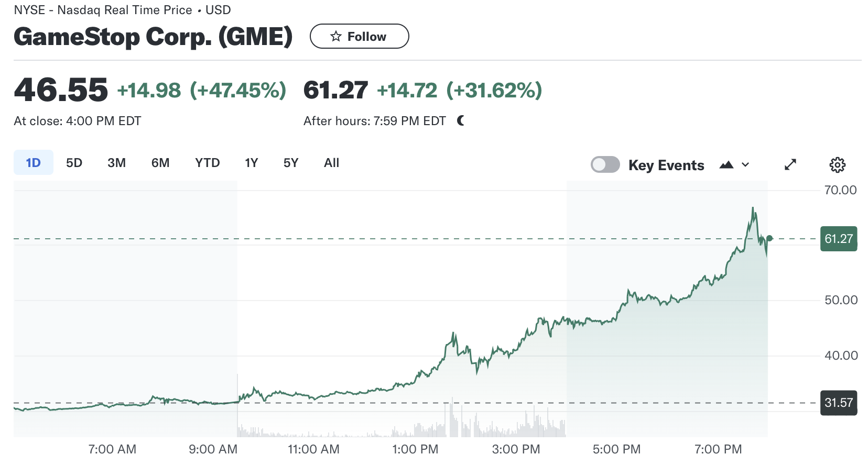Click the current price dot on chart
The height and width of the screenshot is (466, 868).
coord(769,239)
